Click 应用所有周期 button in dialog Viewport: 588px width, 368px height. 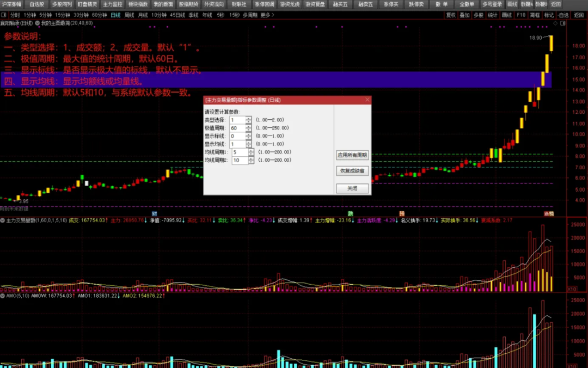[352, 155]
